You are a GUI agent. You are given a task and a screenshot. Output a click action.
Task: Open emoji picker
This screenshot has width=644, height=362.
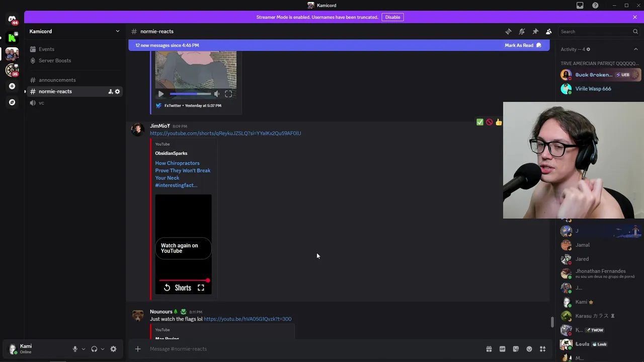pyautogui.click(x=529, y=349)
